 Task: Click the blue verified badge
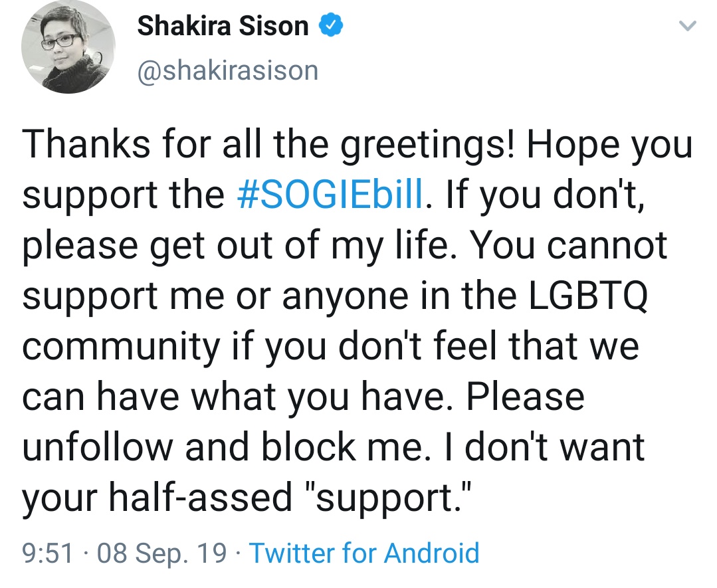(332, 27)
